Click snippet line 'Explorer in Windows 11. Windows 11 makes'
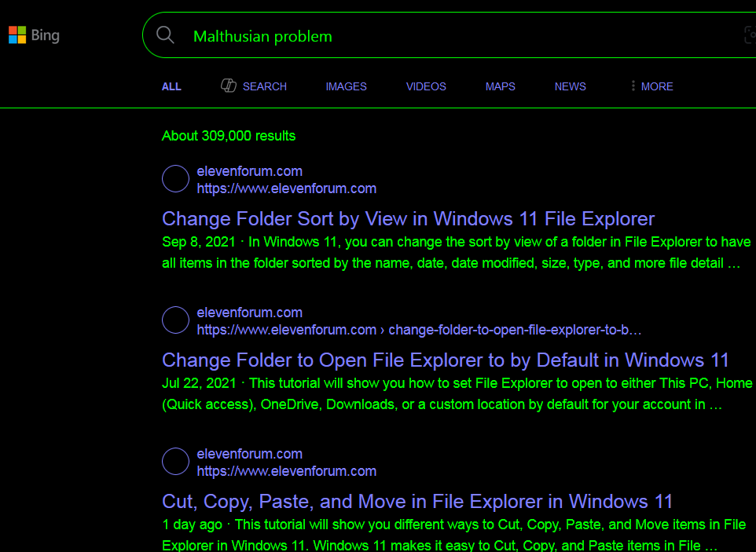The width and height of the screenshot is (756, 552). click(x=439, y=545)
